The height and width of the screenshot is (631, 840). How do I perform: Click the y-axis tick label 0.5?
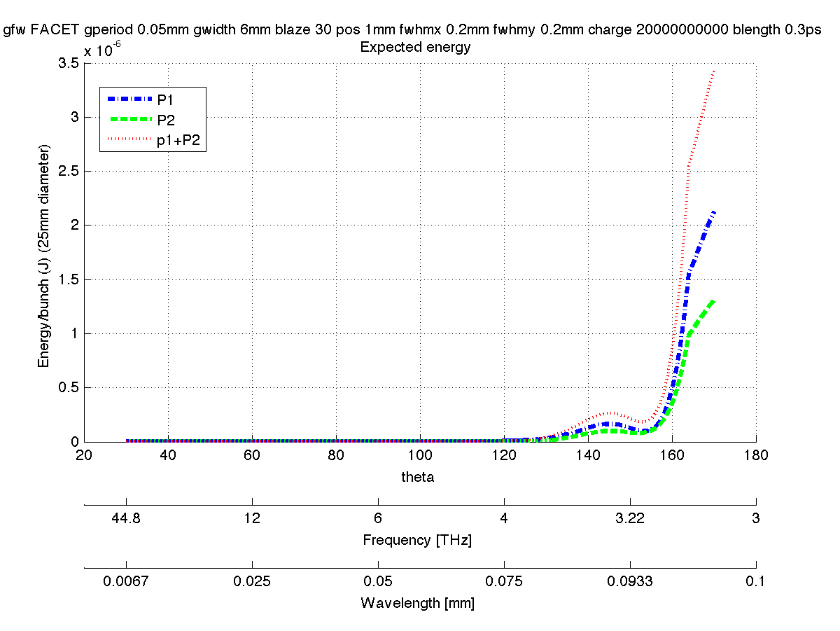tap(69, 388)
